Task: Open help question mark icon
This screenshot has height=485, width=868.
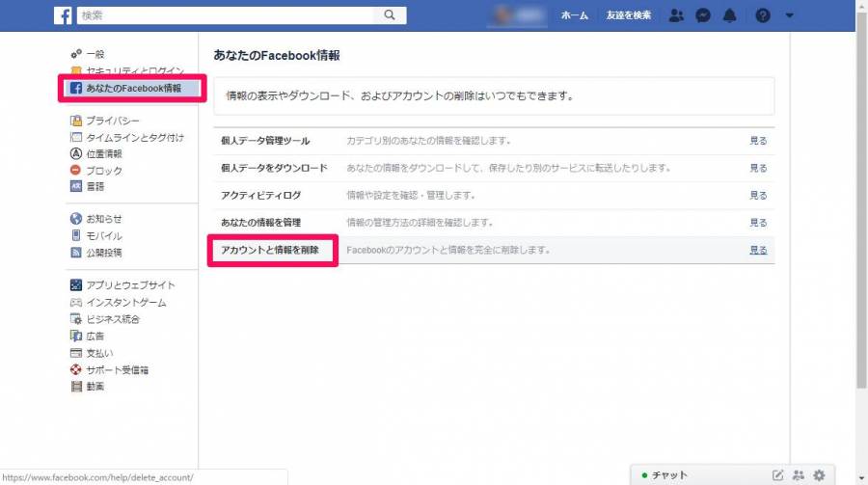Action: tap(763, 15)
